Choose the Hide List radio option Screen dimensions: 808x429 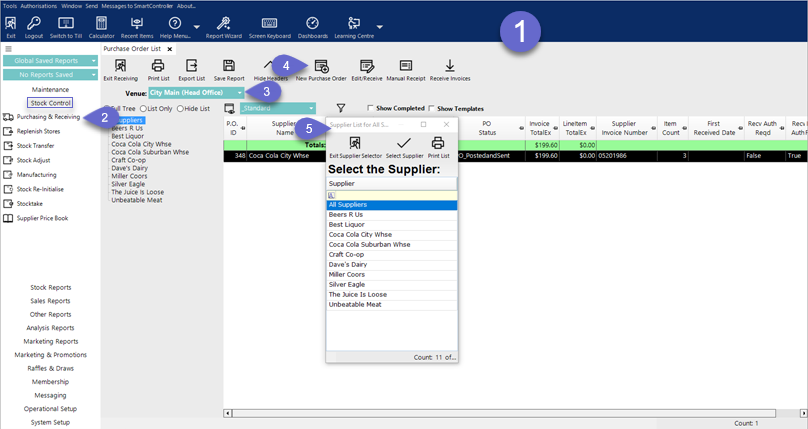pos(180,108)
